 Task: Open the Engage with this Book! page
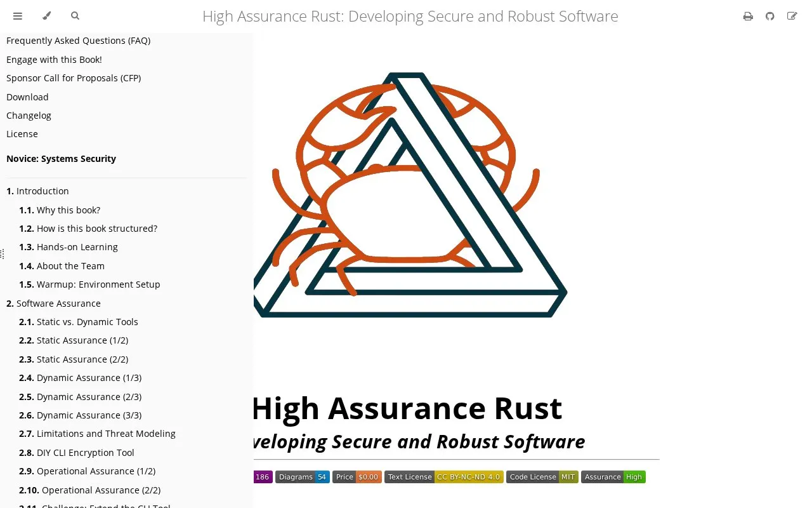tap(54, 60)
